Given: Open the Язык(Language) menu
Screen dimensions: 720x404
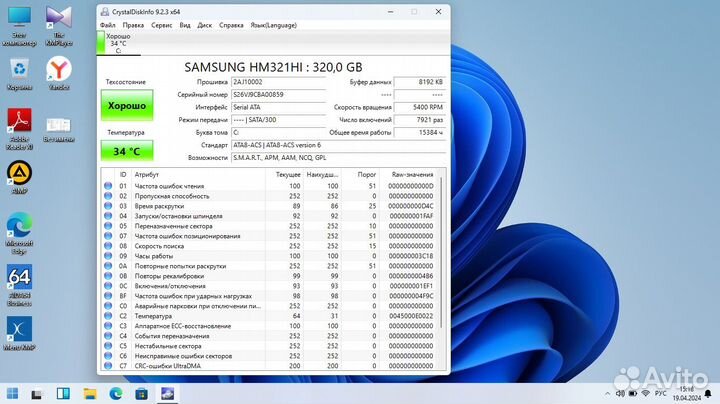Looking at the screenshot, I should [x=274, y=25].
